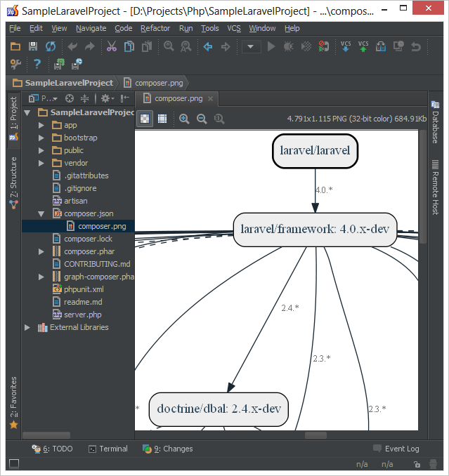Image resolution: width=449 pixels, height=476 pixels.
Task: Toggle grid display in image viewer
Action: coord(162,119)
